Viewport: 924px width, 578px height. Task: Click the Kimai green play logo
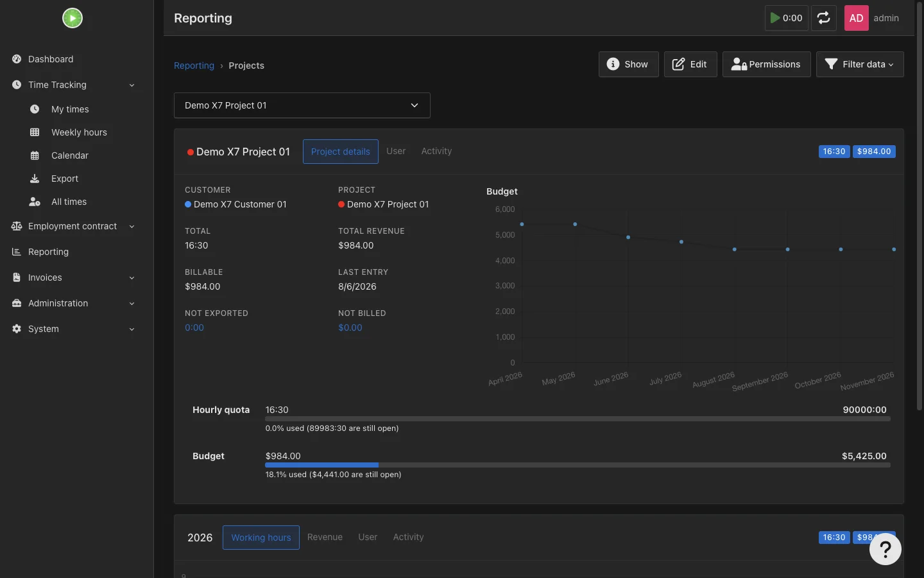point(73,18)
